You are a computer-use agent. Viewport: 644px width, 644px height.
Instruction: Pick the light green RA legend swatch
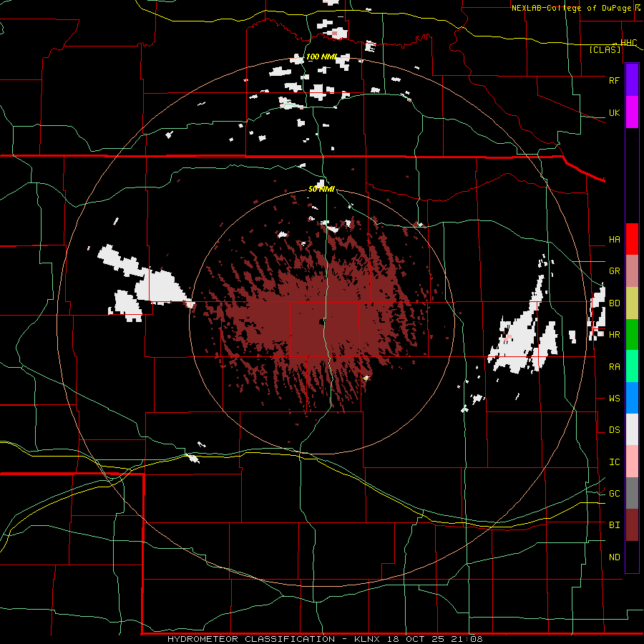point(632,366)
